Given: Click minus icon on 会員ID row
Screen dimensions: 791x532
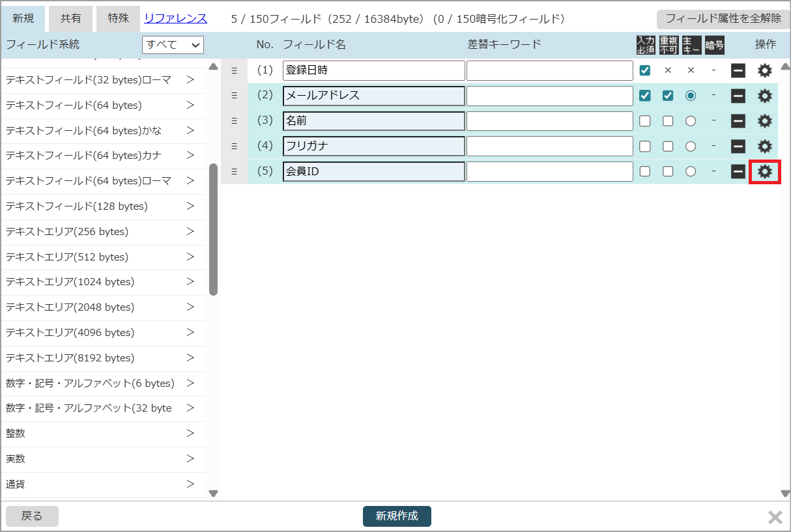Looking at the screenshot, I should 738,172.
